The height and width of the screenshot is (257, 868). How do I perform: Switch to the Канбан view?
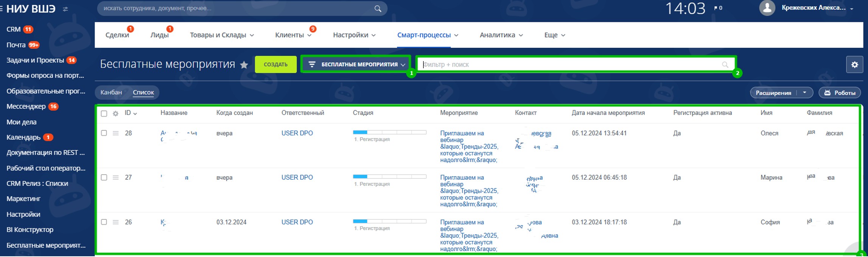(111, 92)
